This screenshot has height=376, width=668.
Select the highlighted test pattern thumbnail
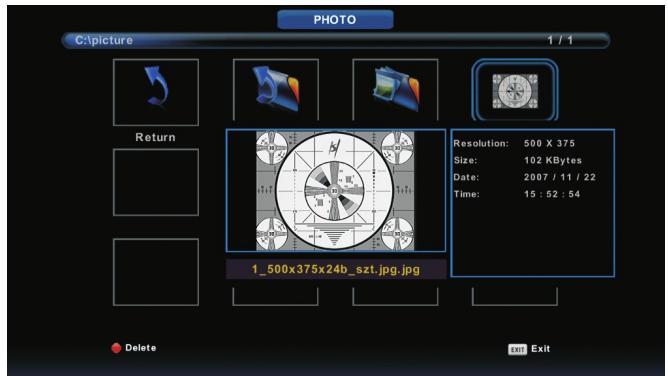[515, 91]
